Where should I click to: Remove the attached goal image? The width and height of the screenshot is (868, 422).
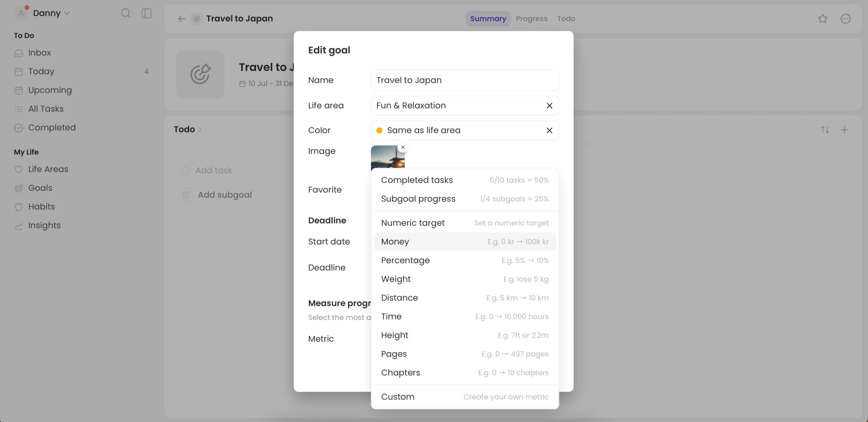[403, 147]
